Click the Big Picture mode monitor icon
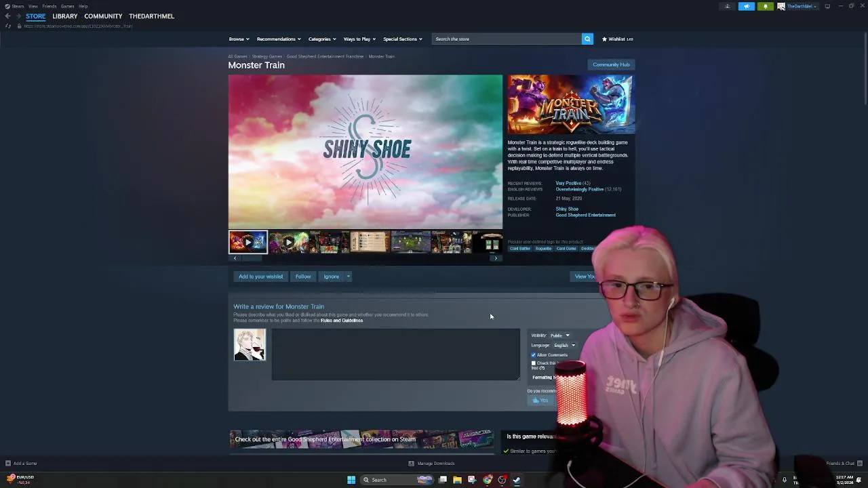This screenshot has height=488, width=868. point(827,6)
